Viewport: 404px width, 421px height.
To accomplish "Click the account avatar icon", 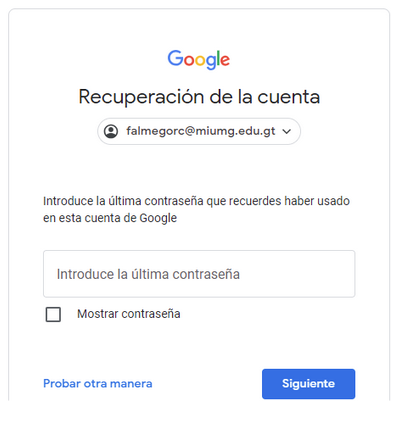I will coord(111,131).
